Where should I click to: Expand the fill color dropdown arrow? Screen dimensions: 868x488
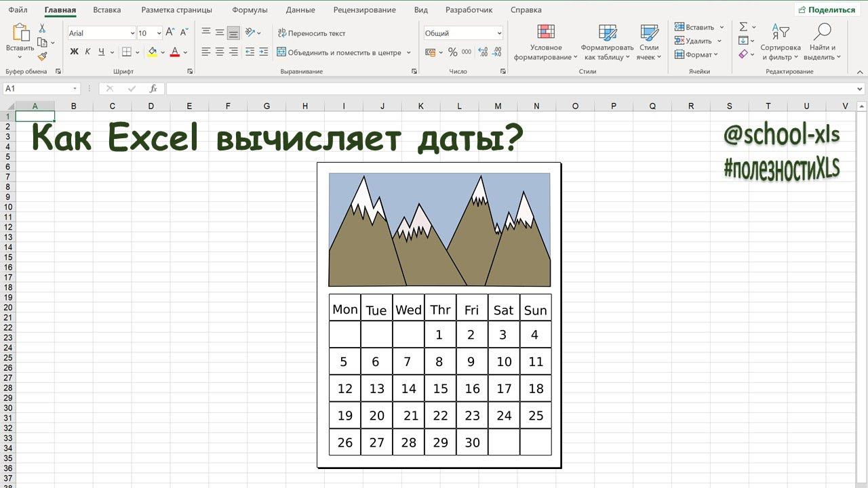(163, 52)
